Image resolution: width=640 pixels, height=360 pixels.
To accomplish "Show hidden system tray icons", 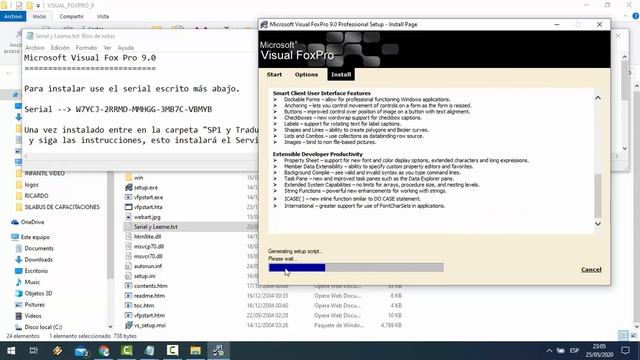I will tap(549, 351).
